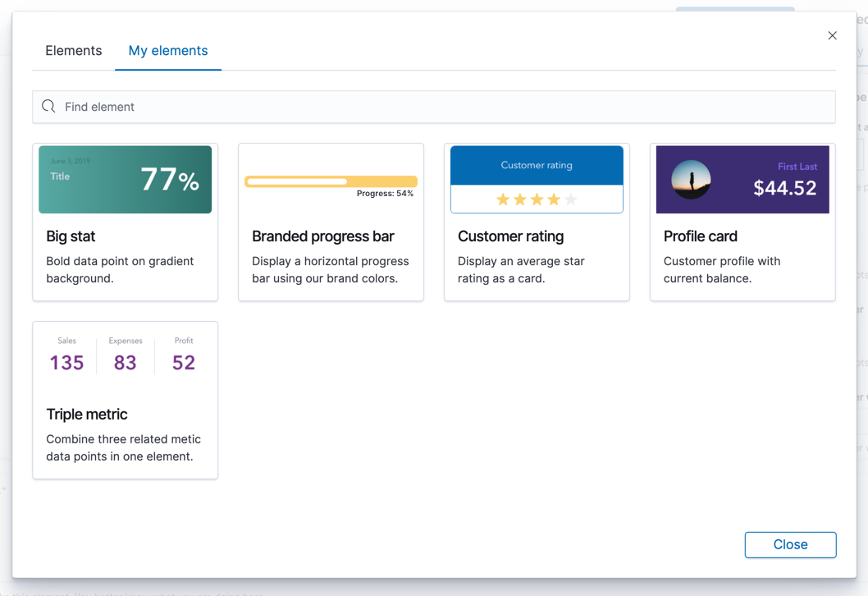Screen dimensions: 868x596
Task: Switch to the Elements tab
Action: coord(74,51)
